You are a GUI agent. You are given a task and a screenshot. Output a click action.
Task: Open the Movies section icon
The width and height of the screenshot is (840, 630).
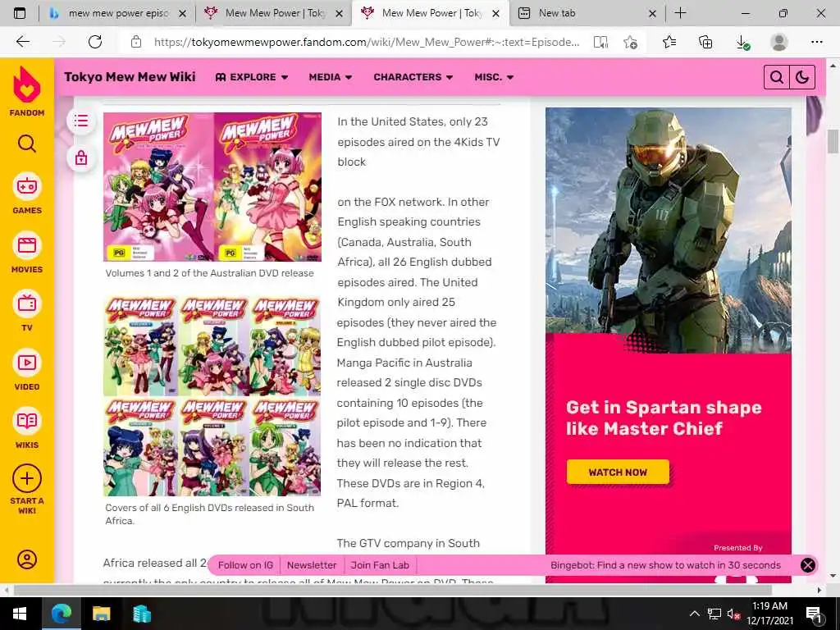(27, 245)
